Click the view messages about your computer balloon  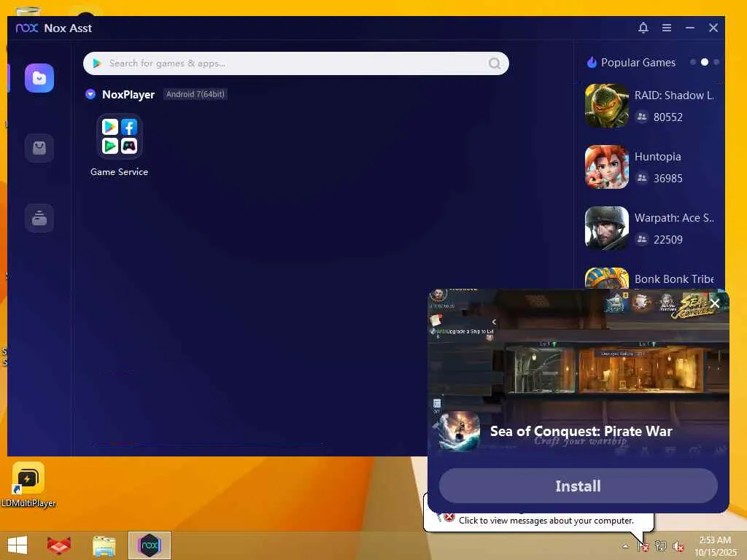tap(546, 521)
